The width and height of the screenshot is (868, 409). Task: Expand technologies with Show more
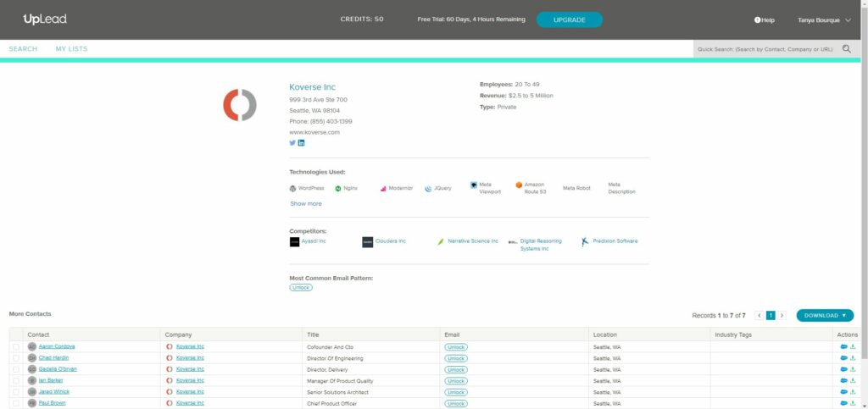pos(305,204)
